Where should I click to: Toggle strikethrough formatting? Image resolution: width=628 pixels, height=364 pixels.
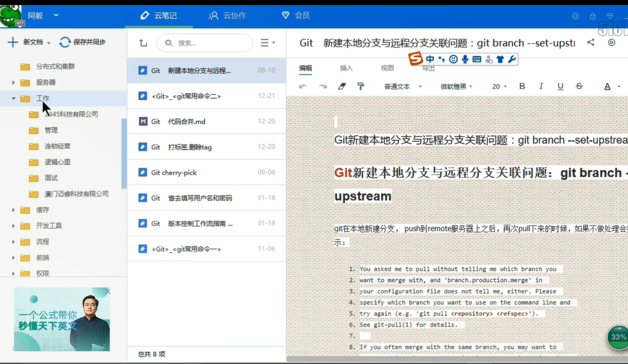(579, 86)
